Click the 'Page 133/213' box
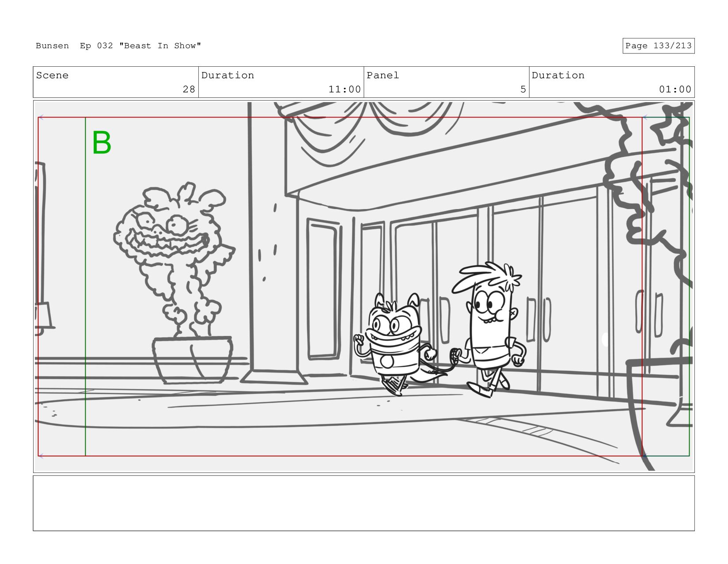The image size is (728, 564). [x=658, y=46]
